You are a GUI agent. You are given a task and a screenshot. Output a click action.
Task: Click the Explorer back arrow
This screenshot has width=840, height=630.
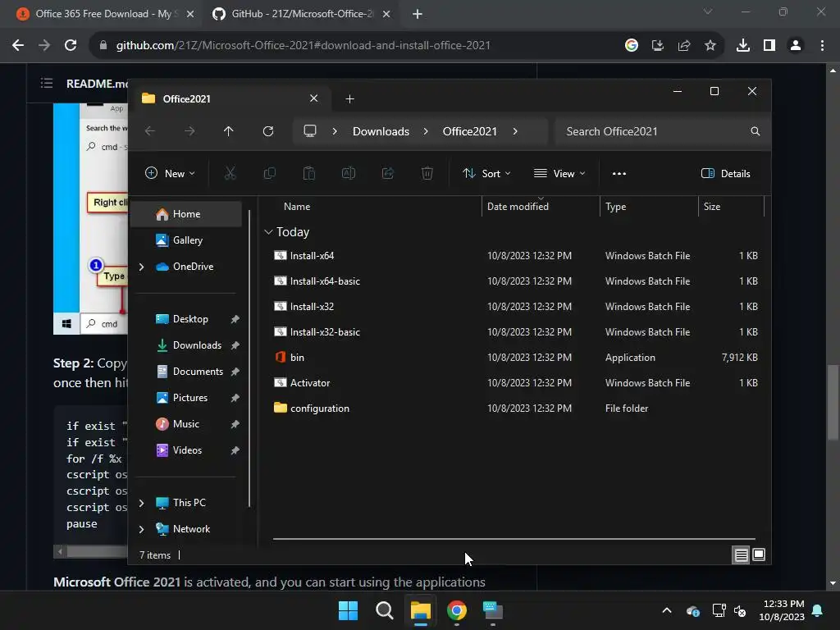coord(150,131)
